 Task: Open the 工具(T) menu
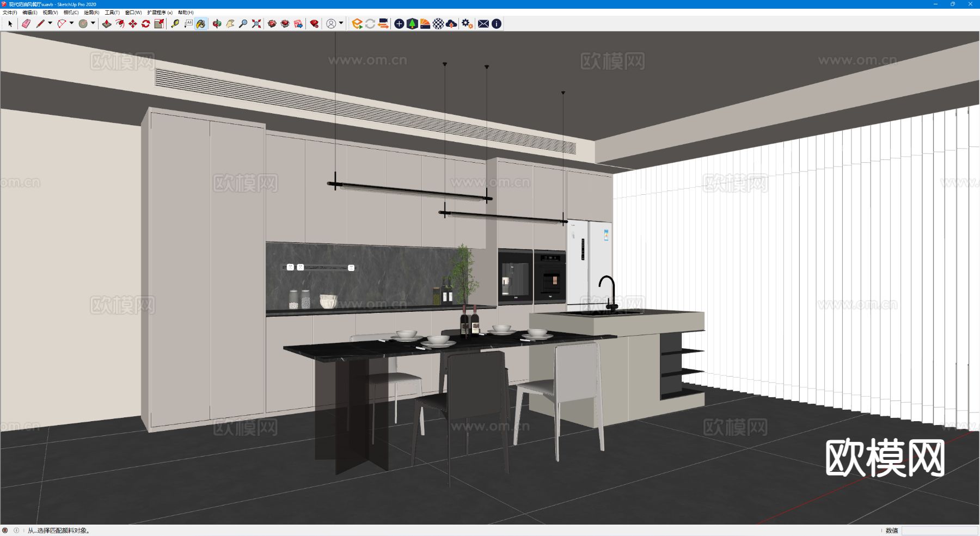[112, 13]
